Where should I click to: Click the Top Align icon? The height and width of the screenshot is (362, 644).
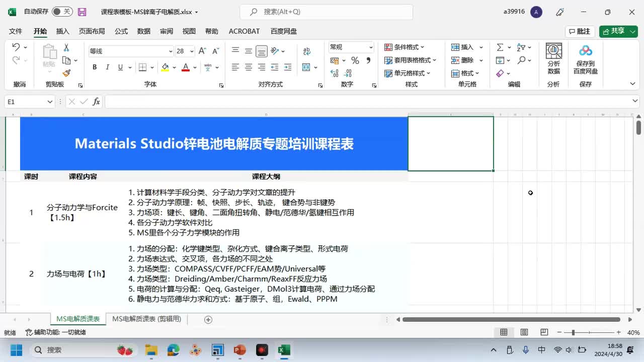click(x=235, y=51)
